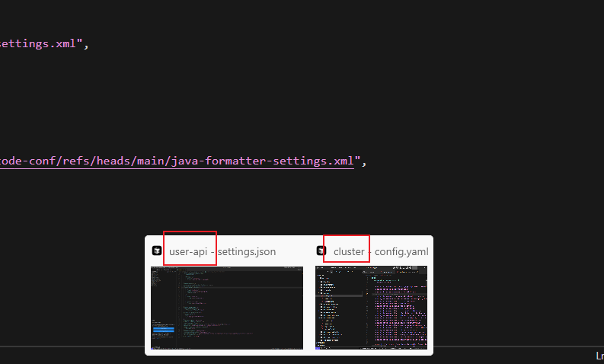Select the 'cluster - config.yaml' preview title
604x364 pixels.
click(x=381, y=251)
